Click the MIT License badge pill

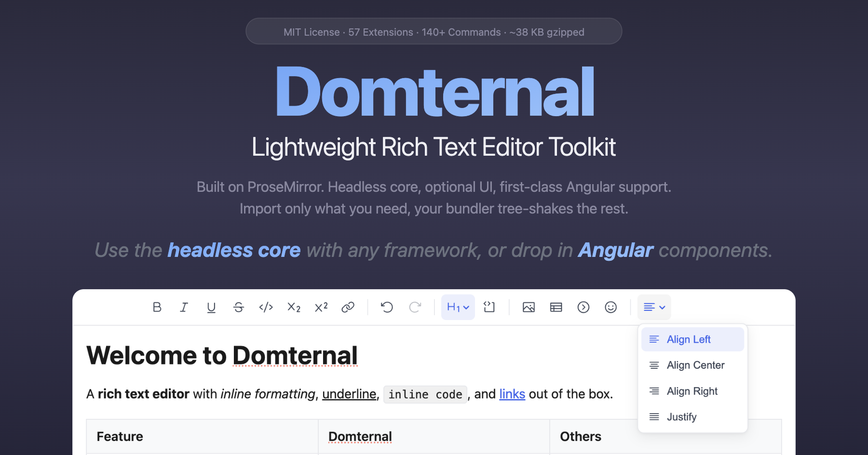pos(434,32)
